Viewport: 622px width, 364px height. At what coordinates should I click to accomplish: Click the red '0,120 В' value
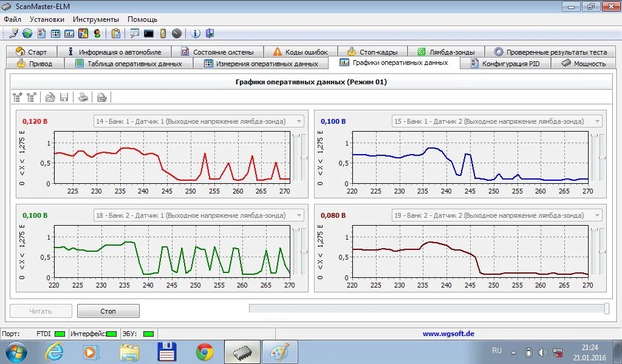35,121
